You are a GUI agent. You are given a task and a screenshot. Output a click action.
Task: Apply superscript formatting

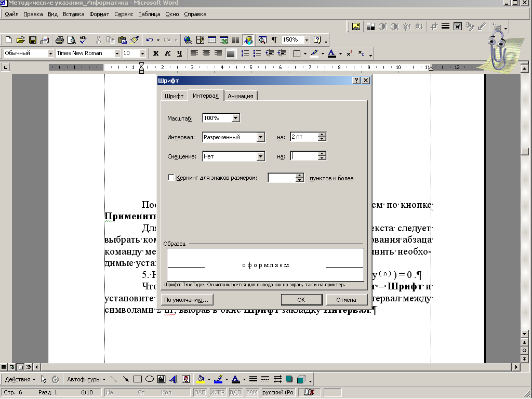coord(350,54)
